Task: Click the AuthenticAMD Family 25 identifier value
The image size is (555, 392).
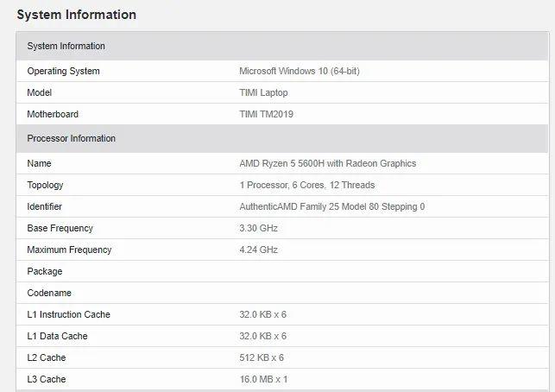Action: (x=331, y=206)
